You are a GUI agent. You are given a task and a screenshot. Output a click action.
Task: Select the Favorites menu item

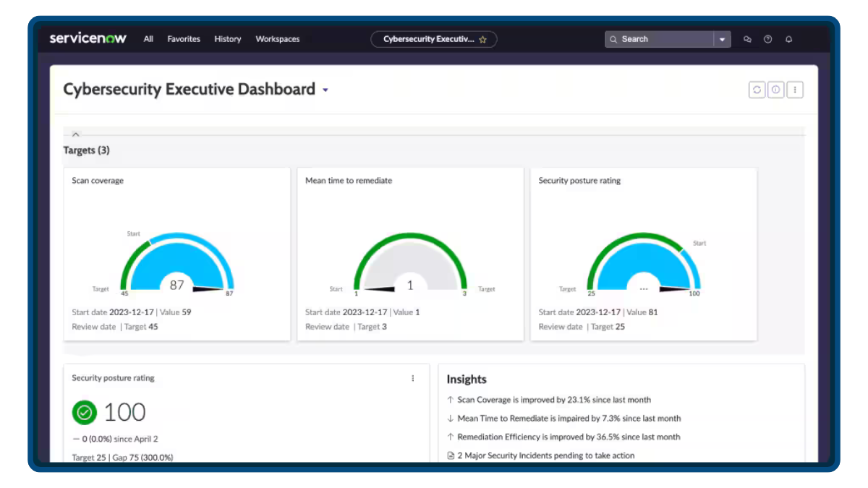click(x=183, y=39)
